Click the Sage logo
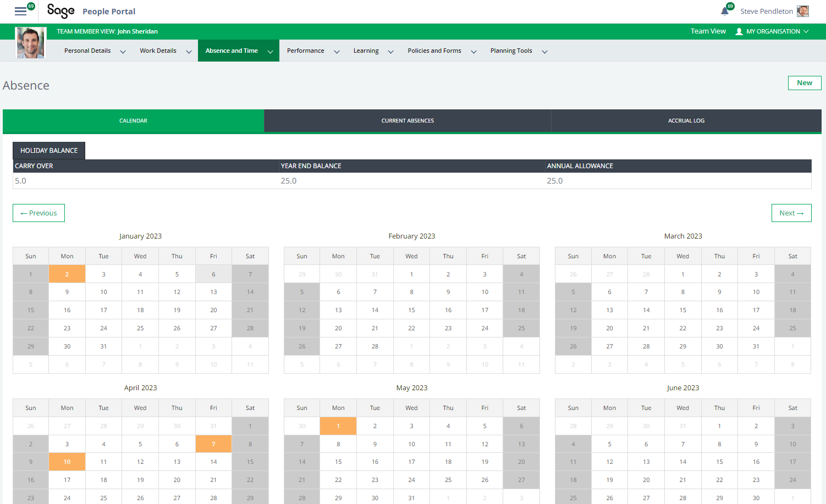 click(60, 11)
